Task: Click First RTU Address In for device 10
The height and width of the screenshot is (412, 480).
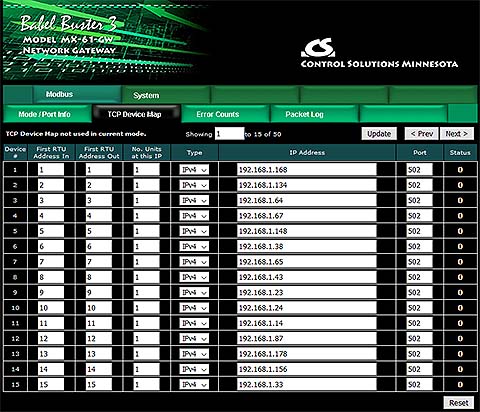Action: tap(51, 308)
